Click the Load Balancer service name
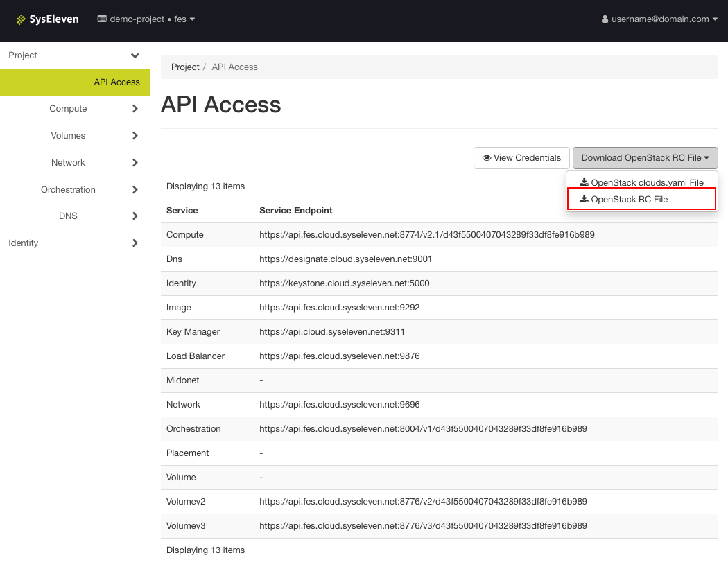The width and height of the screenshot is (728, 569). point(196,356)
